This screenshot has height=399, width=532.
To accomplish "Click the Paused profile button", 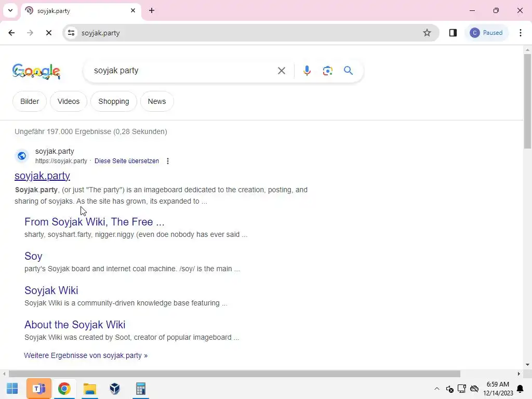I will click(x=486, y=33).
